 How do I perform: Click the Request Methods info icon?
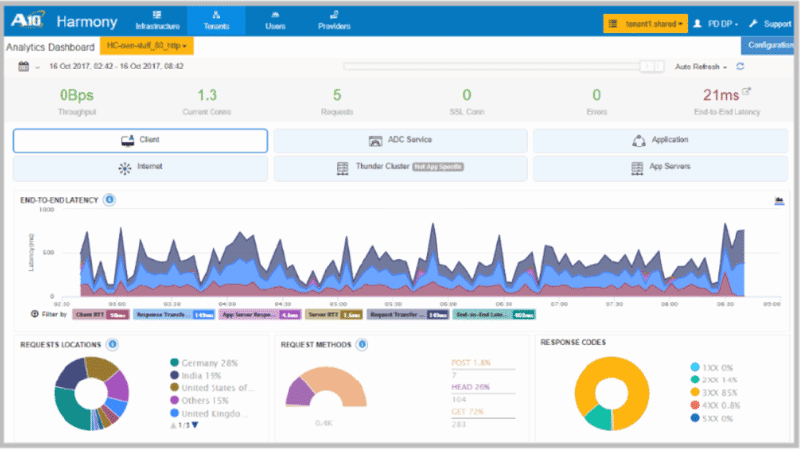(362, 344)
